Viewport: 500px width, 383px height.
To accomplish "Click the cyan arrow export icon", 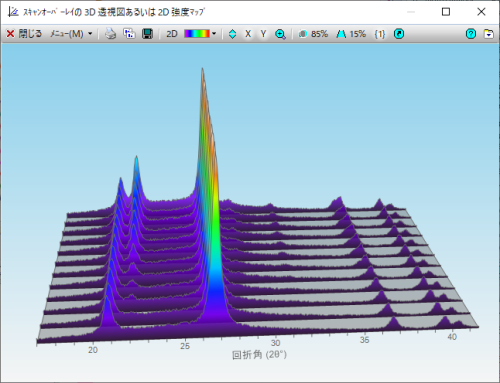I will 399,34.
